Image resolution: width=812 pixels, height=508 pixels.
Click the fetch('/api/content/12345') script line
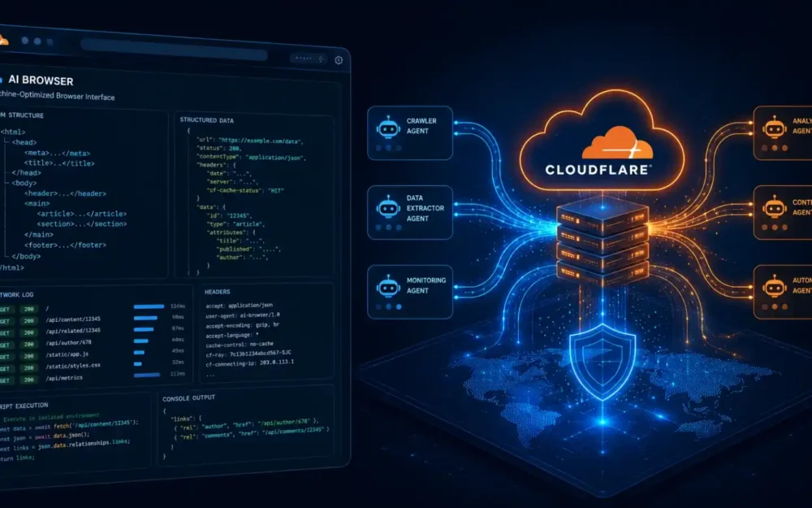69,426
